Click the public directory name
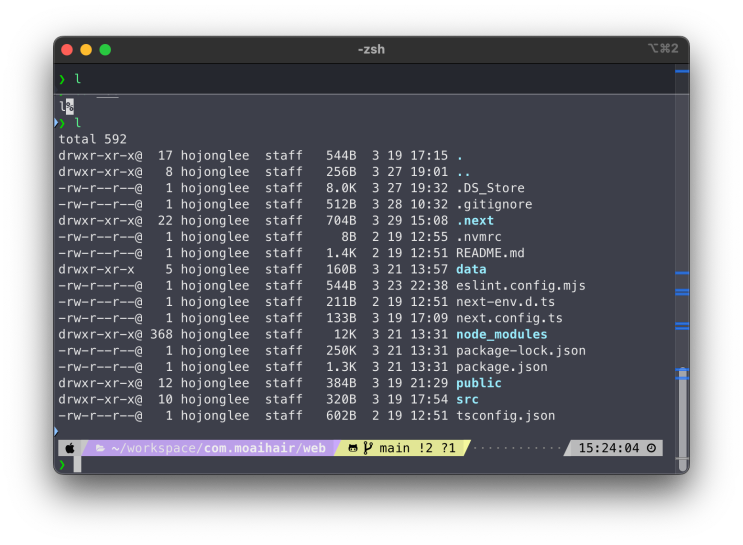Viewport: 743px width, 545px height. pyautogui.click(x=479, y=383)
